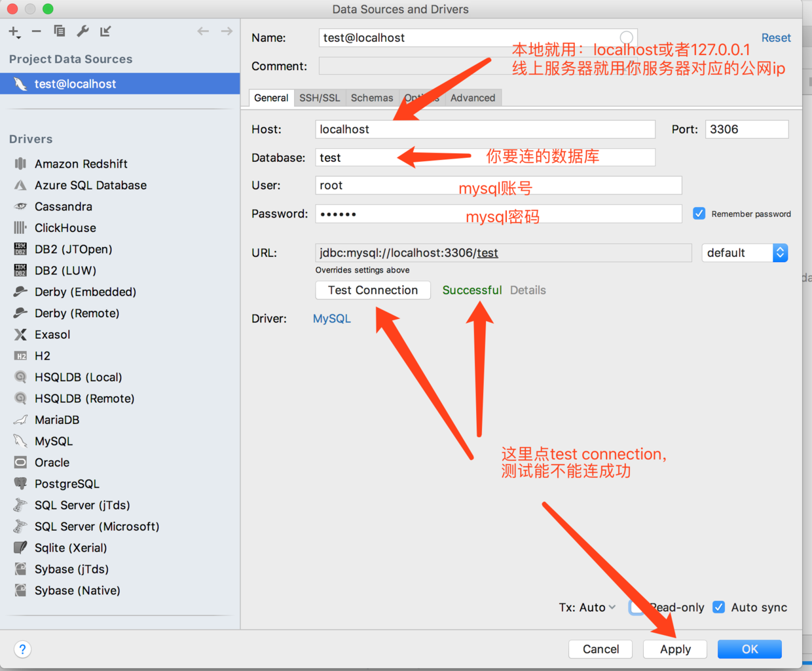The height and width of the screenshot is (671, 812).
Task: Switch to the General tab
Action: pyautogui.click(x=271, y=98)
